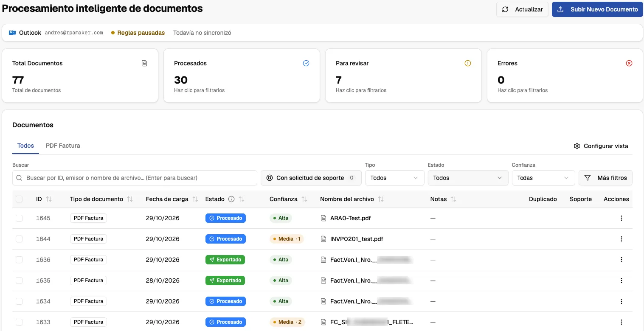
Task: Open actions menu for document 1644
Action: (x=622, y=239)
